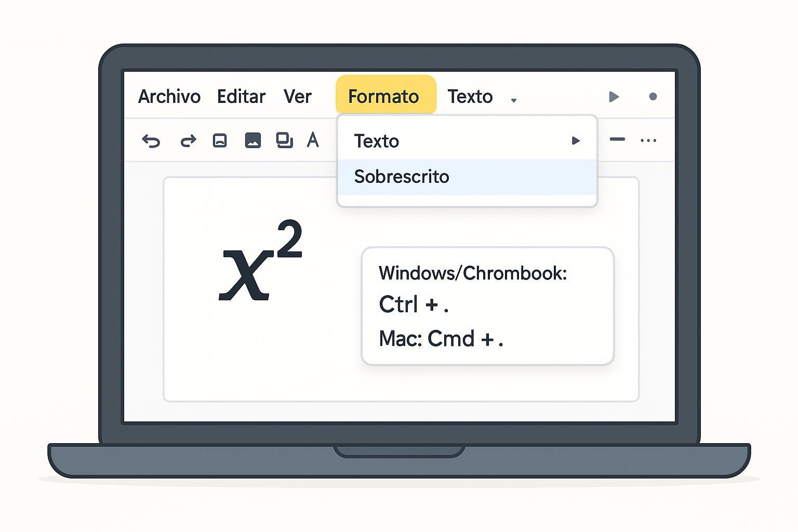Click the redo arrow icon
The image size is (798, 532).
[188, 141]
